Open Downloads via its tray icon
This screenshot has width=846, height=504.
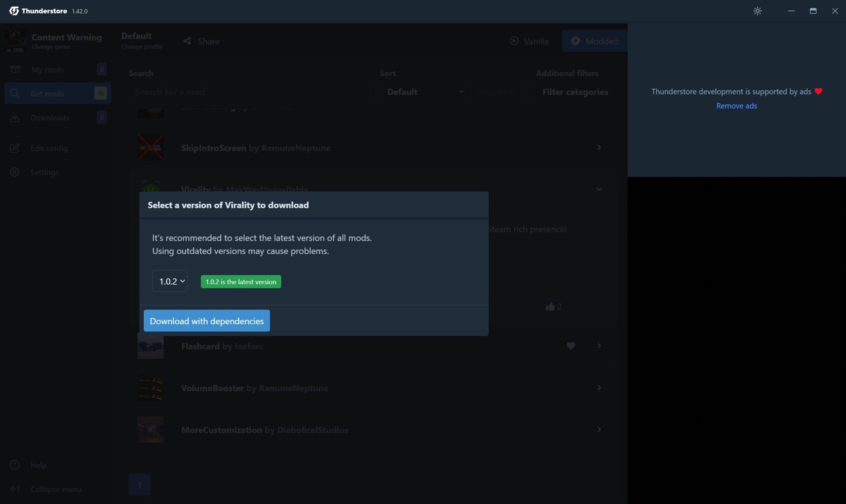(14, 118)
